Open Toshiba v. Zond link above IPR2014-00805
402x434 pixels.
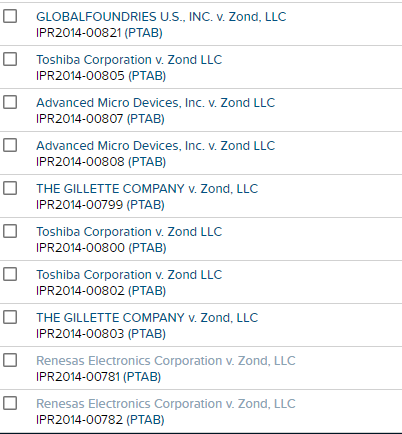tap(129, 60)
